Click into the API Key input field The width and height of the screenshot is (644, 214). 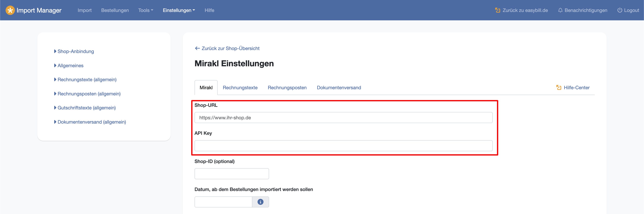343,146
